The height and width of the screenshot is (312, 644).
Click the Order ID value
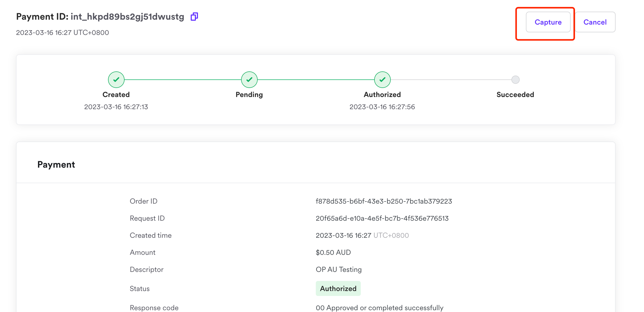384,201
